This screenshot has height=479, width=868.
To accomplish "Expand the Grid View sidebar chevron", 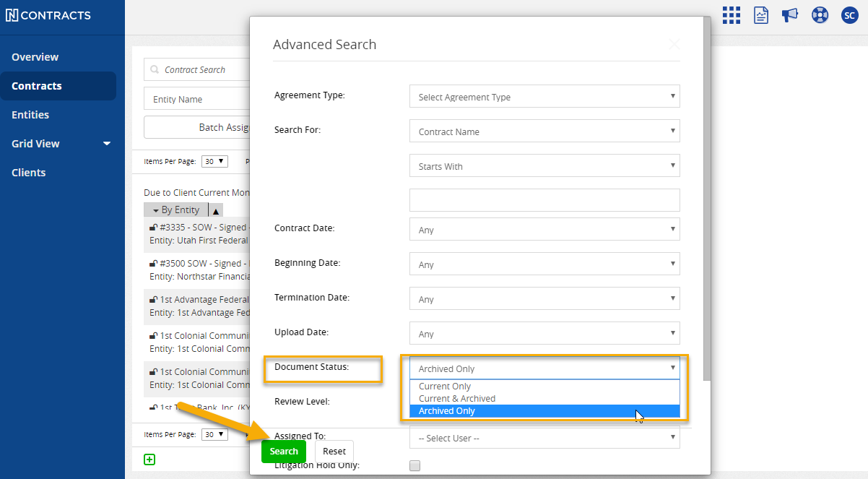I will click(106, 143).
